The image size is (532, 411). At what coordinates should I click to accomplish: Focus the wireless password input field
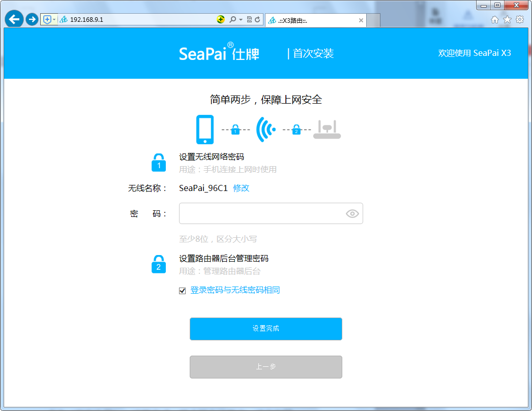point(271,213)
